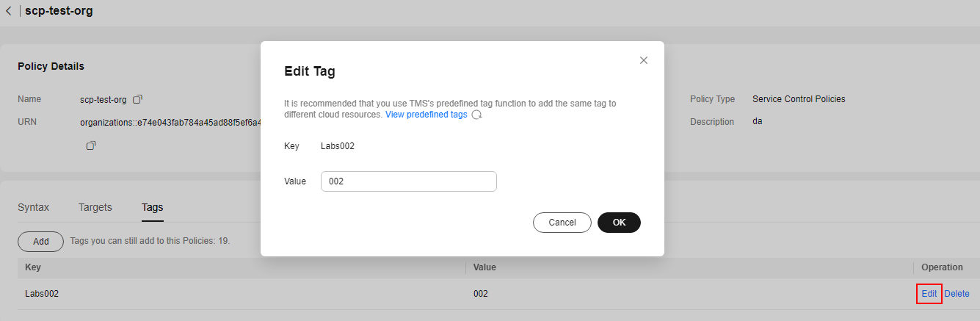Select the Key column header

point(33,267)
